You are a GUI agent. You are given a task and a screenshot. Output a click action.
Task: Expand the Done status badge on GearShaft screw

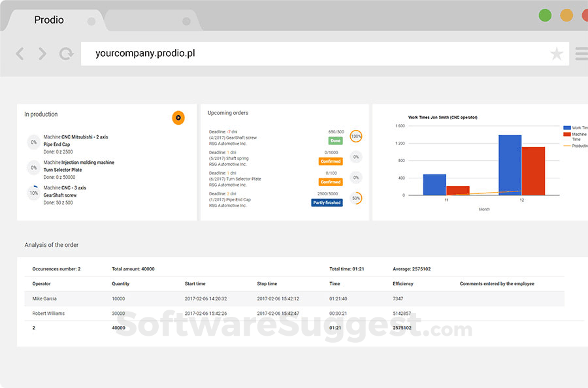point(335,140)
